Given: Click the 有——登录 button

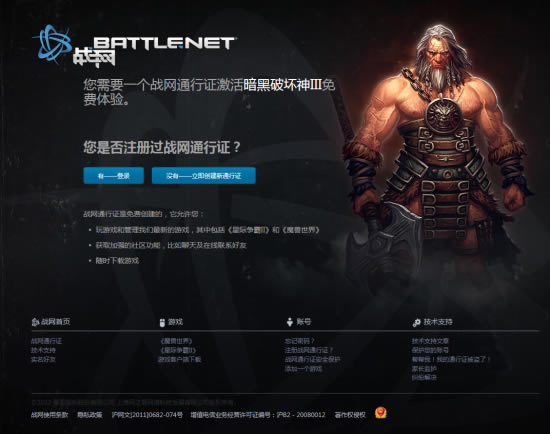Looking at the screenshot, I should coord(114,175).
